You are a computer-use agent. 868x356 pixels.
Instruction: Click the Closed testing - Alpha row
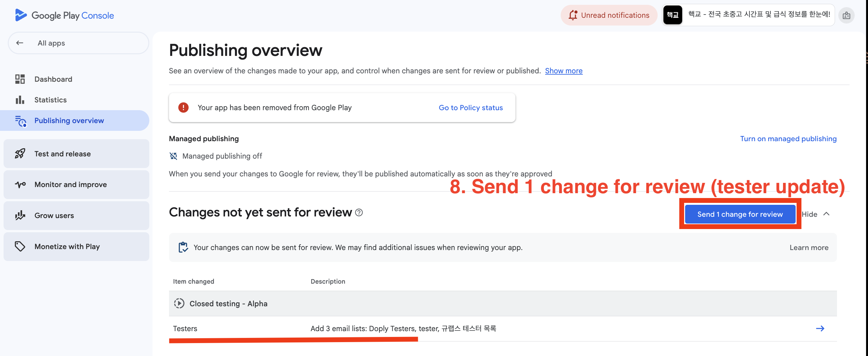503,303
